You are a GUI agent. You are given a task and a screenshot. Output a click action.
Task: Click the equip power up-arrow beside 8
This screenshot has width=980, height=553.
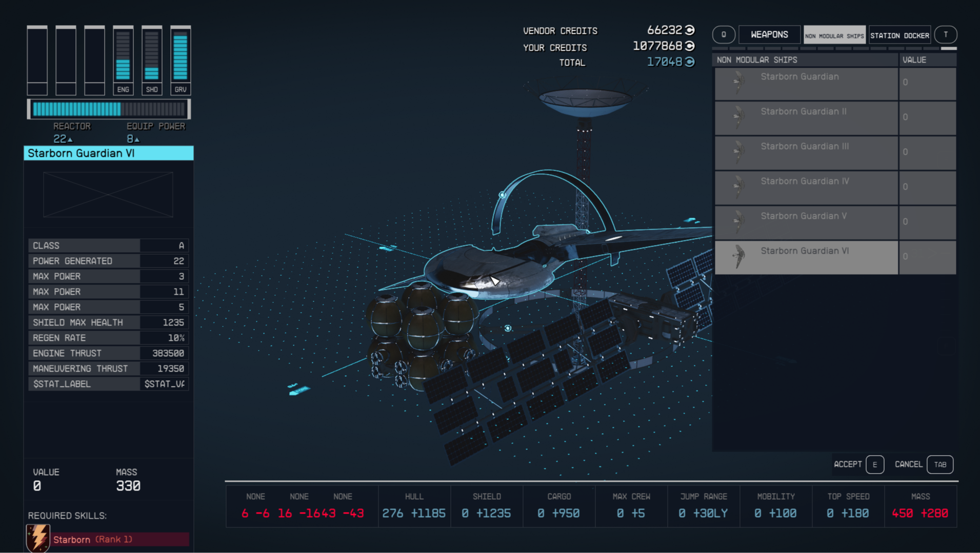[137, 139]
